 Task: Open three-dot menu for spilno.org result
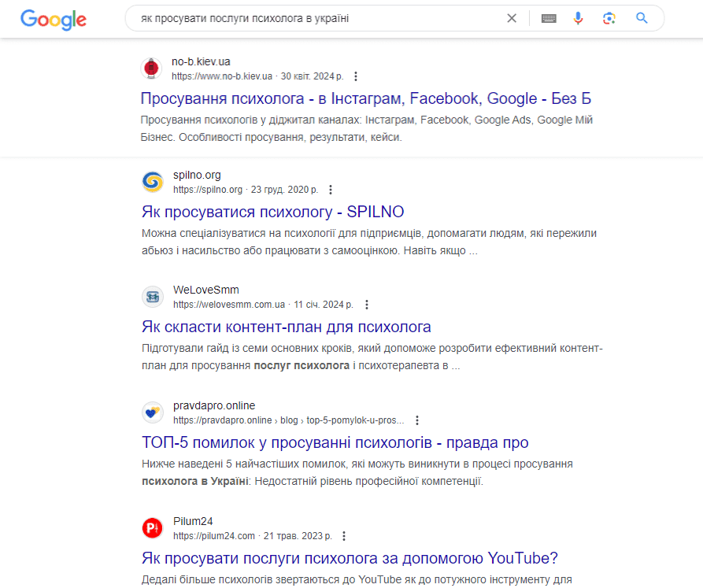331,190
